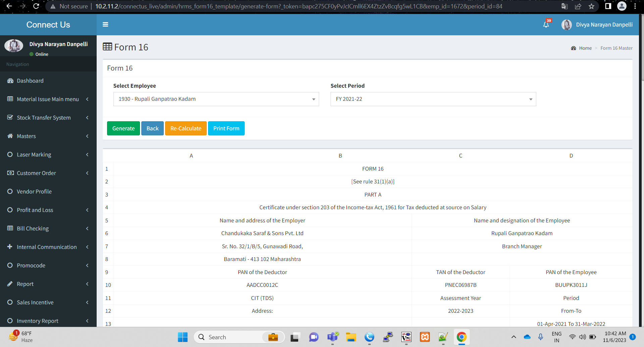The image size is (644, 347).
Task: Click the Sales Incentive circle icon
Action: (10, 302)
